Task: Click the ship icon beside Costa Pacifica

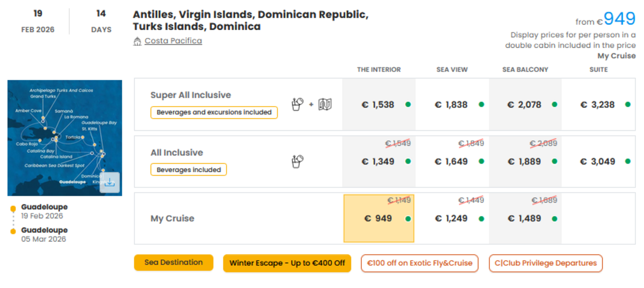Action: (x=137, y=41)
